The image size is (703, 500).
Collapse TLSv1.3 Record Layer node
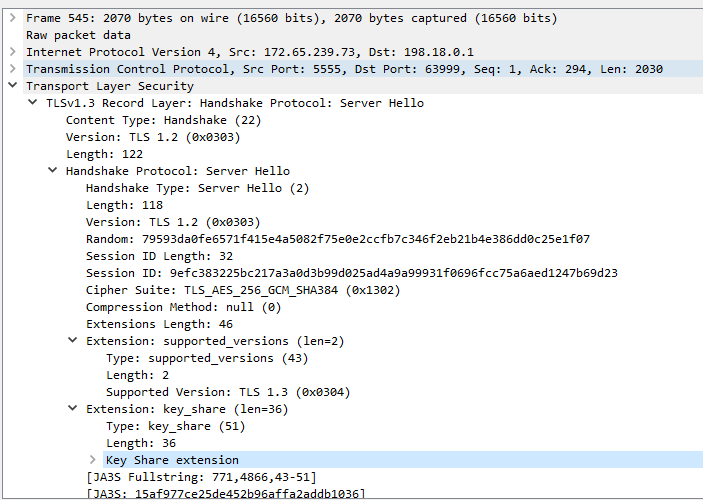32,103
